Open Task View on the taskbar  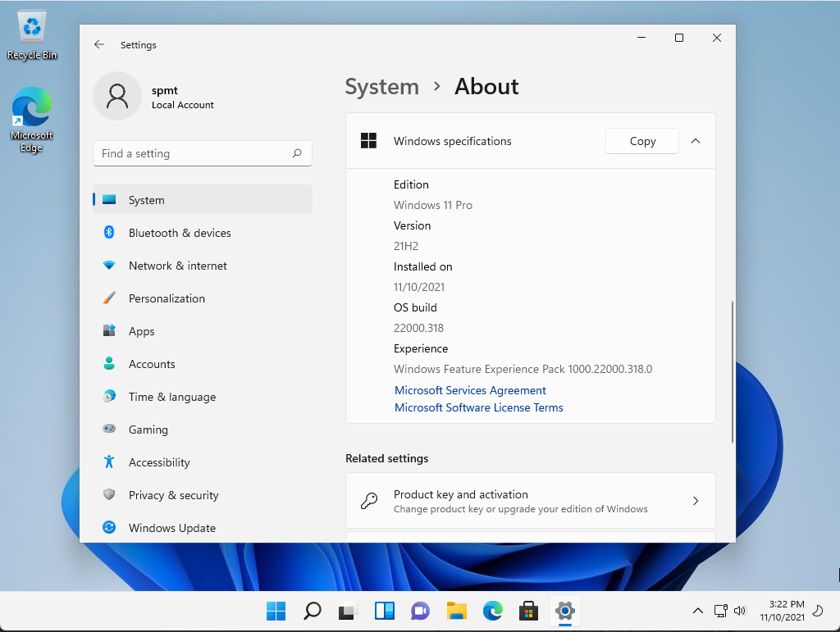pyautogui.click(x=348, y=611)
